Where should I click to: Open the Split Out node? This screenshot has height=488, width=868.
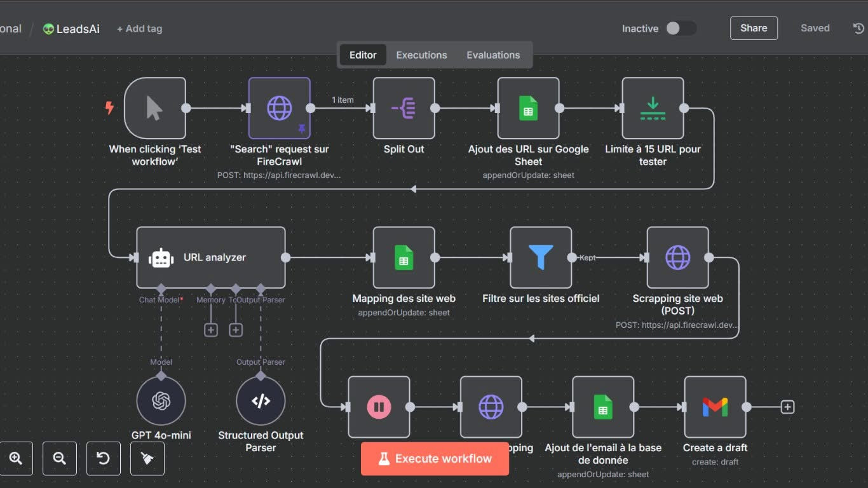[x=404, y=108]
